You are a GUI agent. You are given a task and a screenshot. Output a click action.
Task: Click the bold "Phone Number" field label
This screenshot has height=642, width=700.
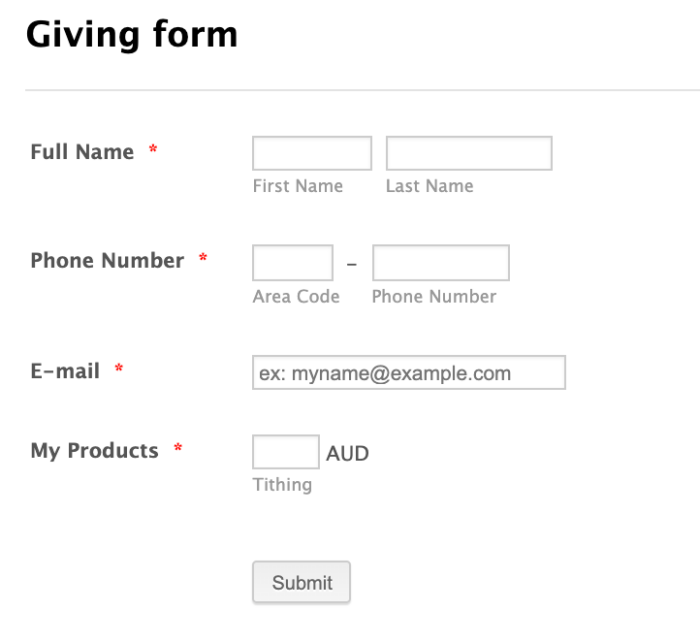click(107, 261)
